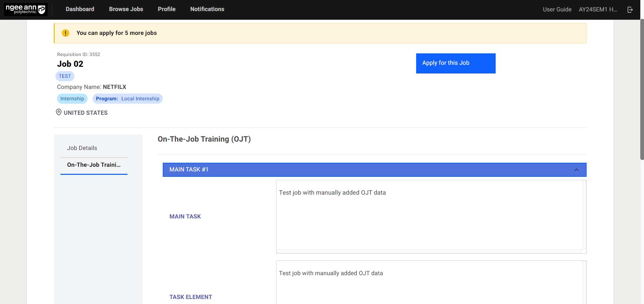Collapse the MAIN TASK #1 section chevron
644x304 pixels.
[577, 170]
